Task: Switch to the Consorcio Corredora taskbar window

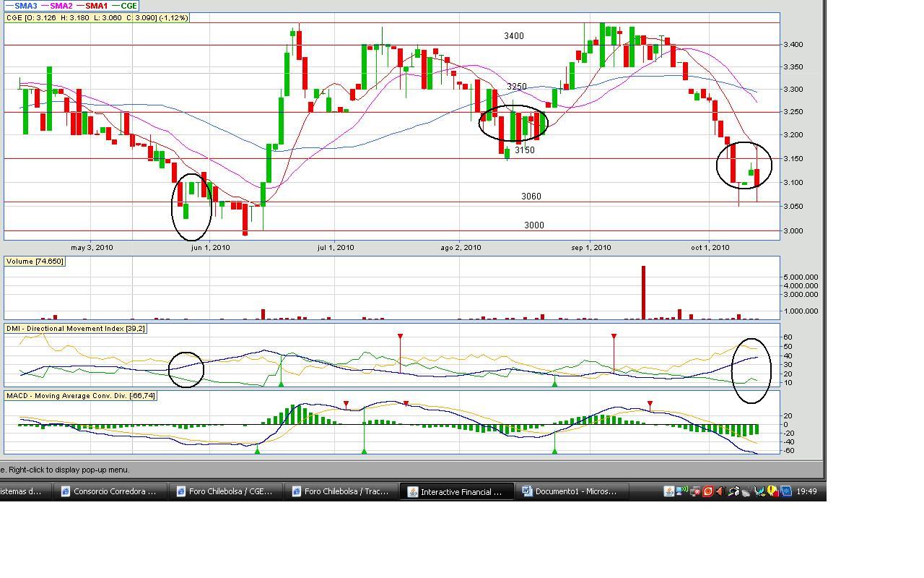Action: (109, 491)
